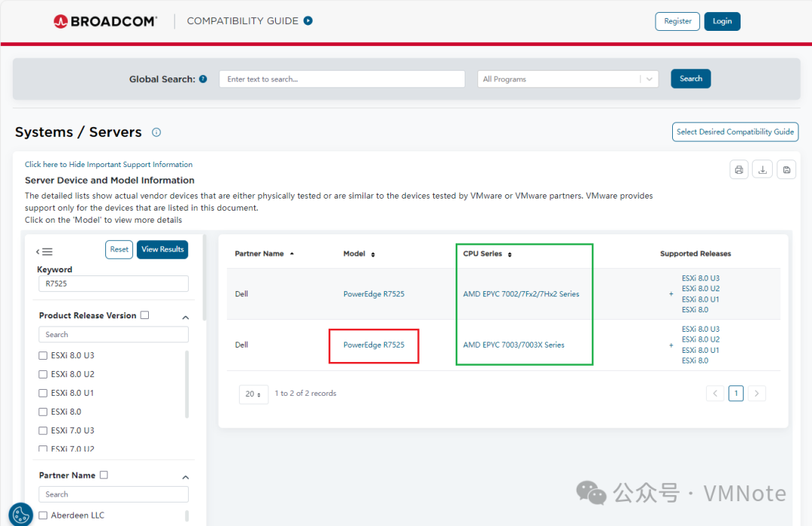812x526 pixels.
Task: Click the Broadcom logo
Action: pyautogui.click(x=105, y=21)
